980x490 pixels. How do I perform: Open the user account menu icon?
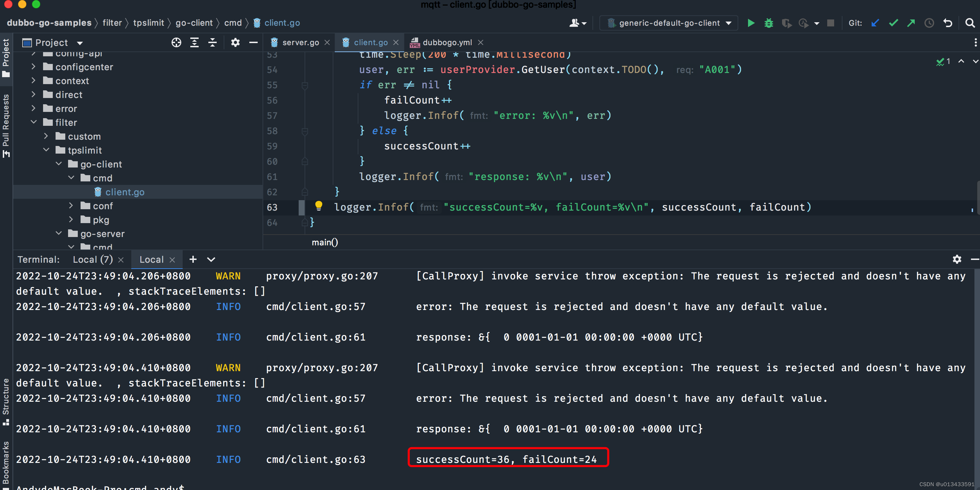[x=577, y=23]
